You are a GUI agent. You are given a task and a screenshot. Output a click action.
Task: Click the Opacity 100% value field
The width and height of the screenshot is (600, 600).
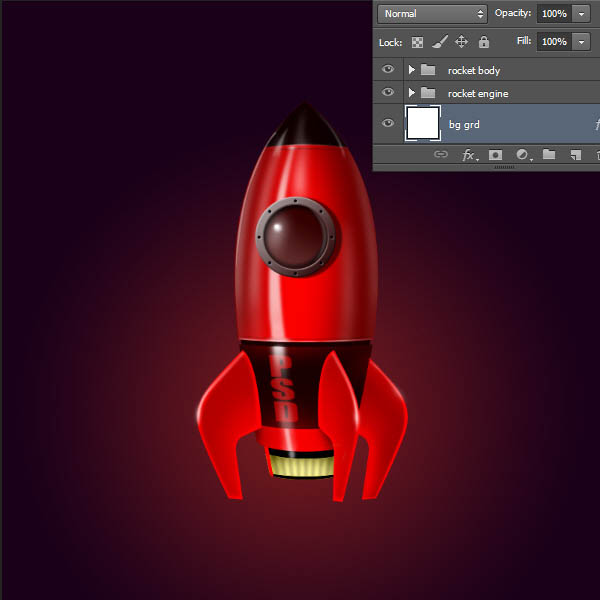coord(554,14)
